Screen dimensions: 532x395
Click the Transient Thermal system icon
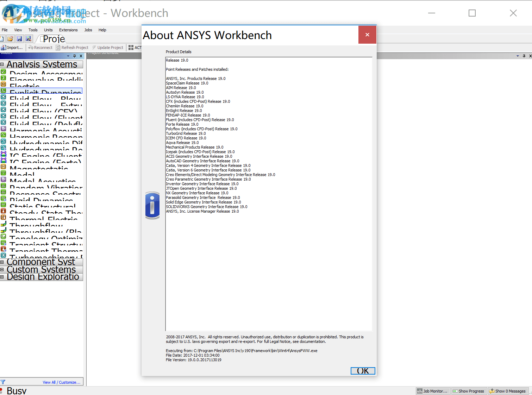[4, 249]
